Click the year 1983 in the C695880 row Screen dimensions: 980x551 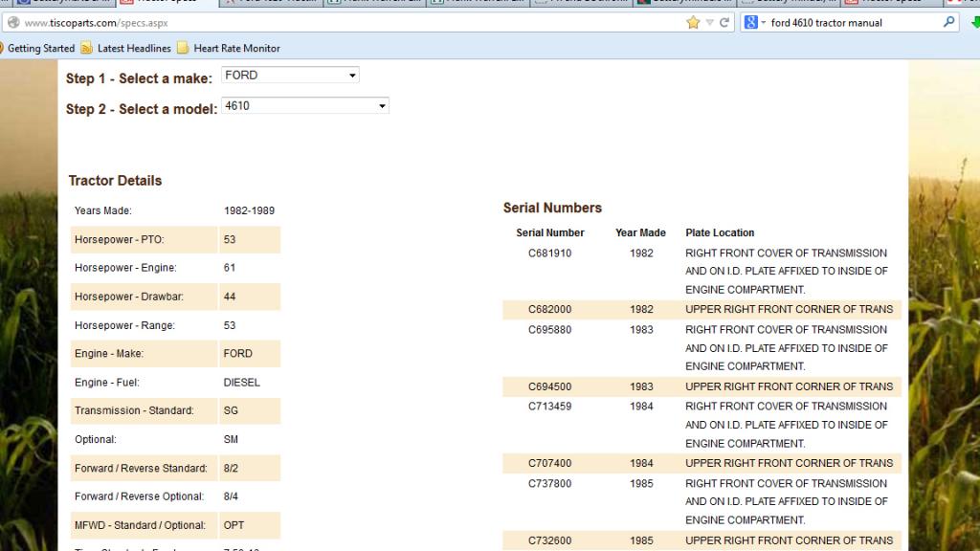pos(641,329)
